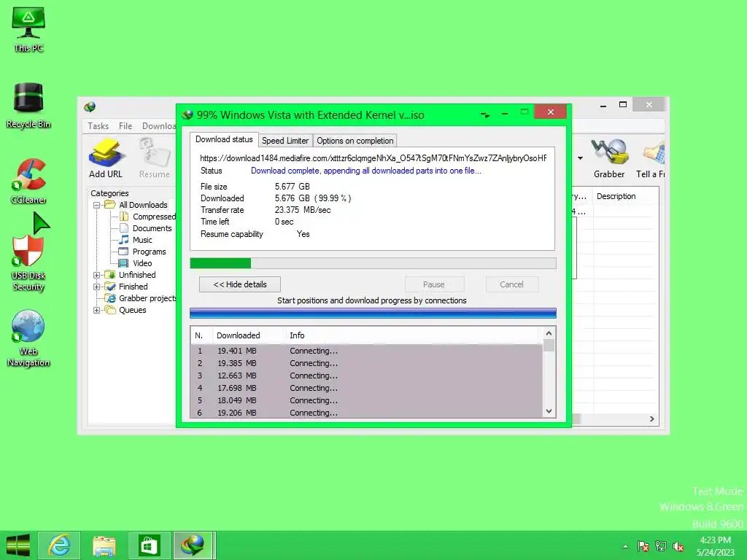The width and height of the screenshot is (747, 560).
Task: Select connection row 6 with 19.206 MB
Action: tap(366, 413)
